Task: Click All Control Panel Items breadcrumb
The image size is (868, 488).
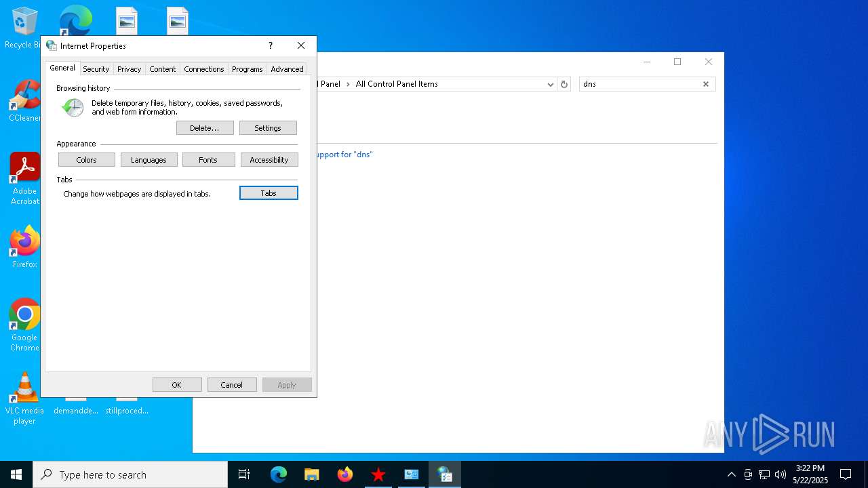Action: tap(397, 84)
